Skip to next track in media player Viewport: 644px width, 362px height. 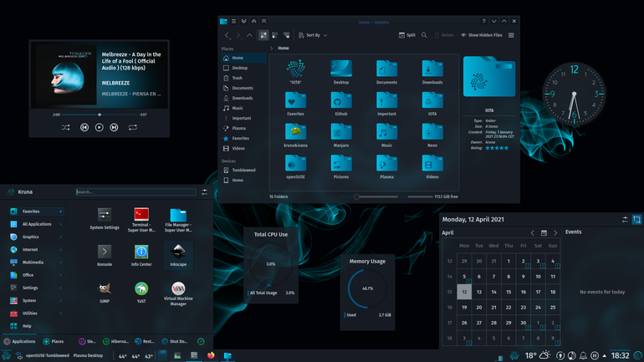point(115,128)
